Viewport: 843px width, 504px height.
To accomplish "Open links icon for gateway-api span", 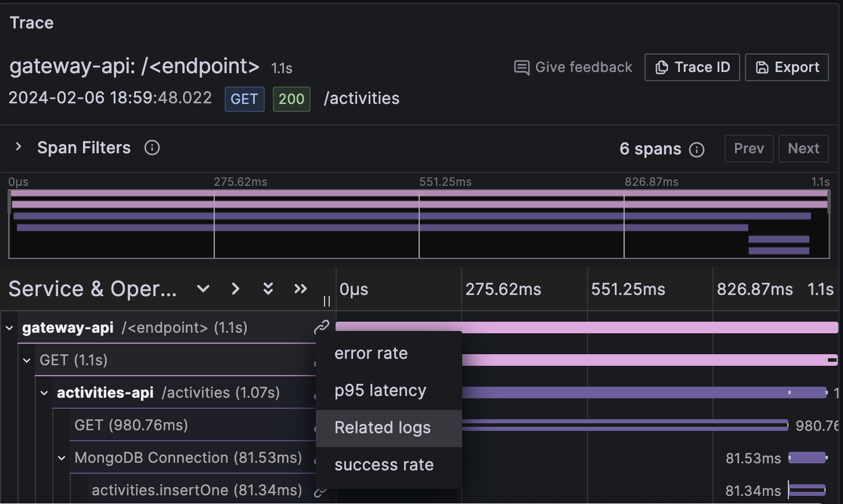I will 322,327.
